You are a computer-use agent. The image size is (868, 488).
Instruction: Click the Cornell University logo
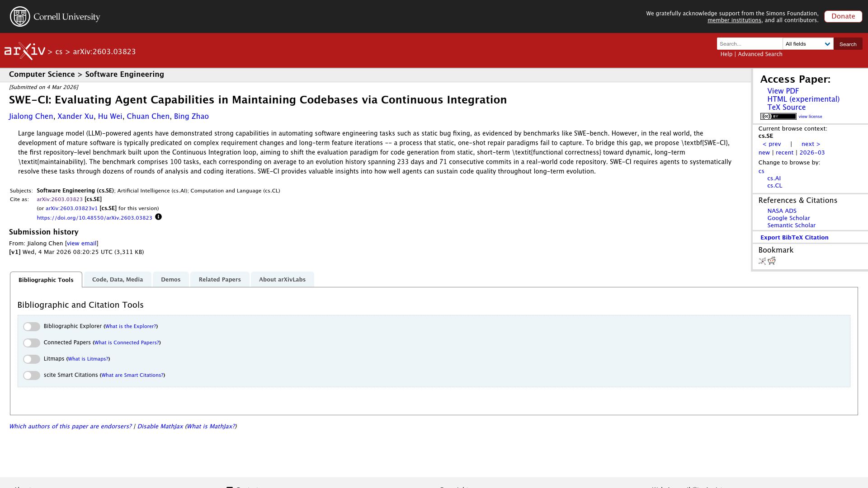55,17
